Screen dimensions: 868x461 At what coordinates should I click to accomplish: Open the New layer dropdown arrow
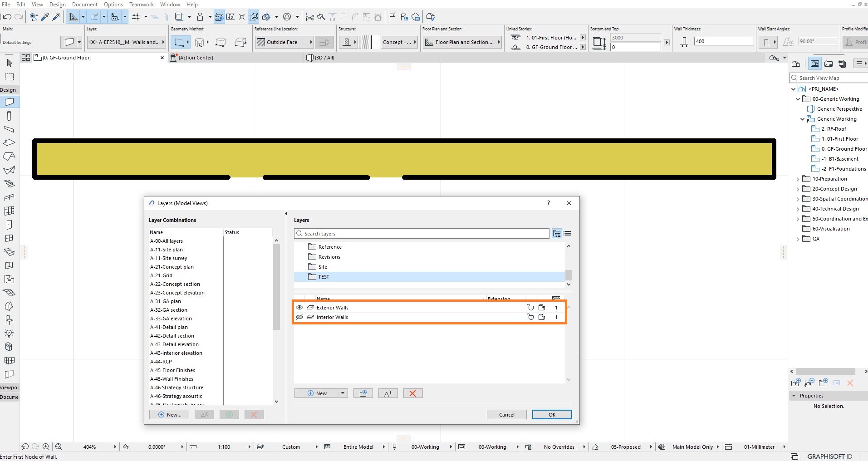[x=343, y=393]
